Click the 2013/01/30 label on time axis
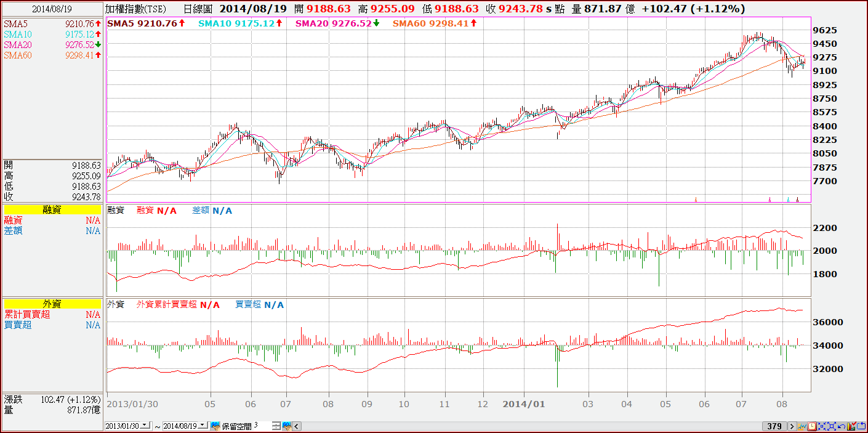Image resolution: width=868 pixels, height=433 pixels. coord(132,404)
